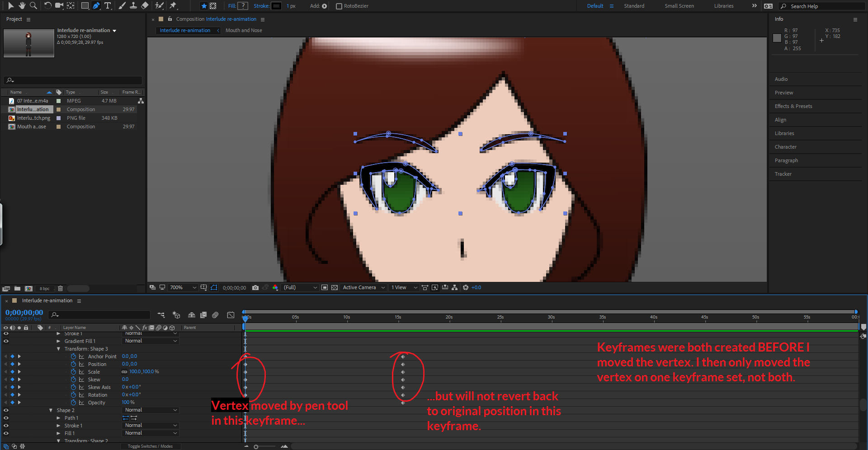Open the Active Camera view dropdown
The image size is (868, 450).
(x=364, y=287)
